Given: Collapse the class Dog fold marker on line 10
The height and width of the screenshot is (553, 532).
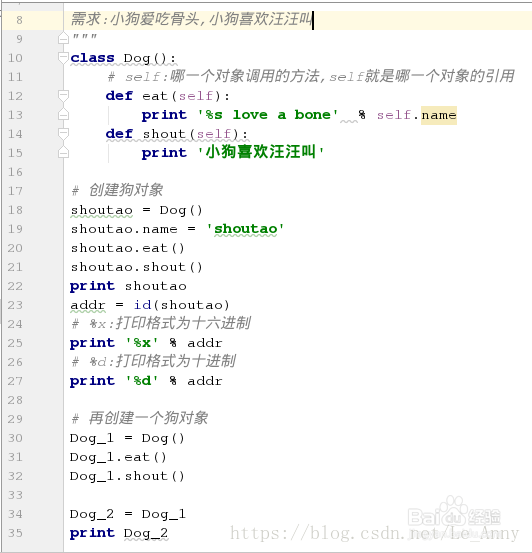Looking at the screenshot, I should [63, 57].
